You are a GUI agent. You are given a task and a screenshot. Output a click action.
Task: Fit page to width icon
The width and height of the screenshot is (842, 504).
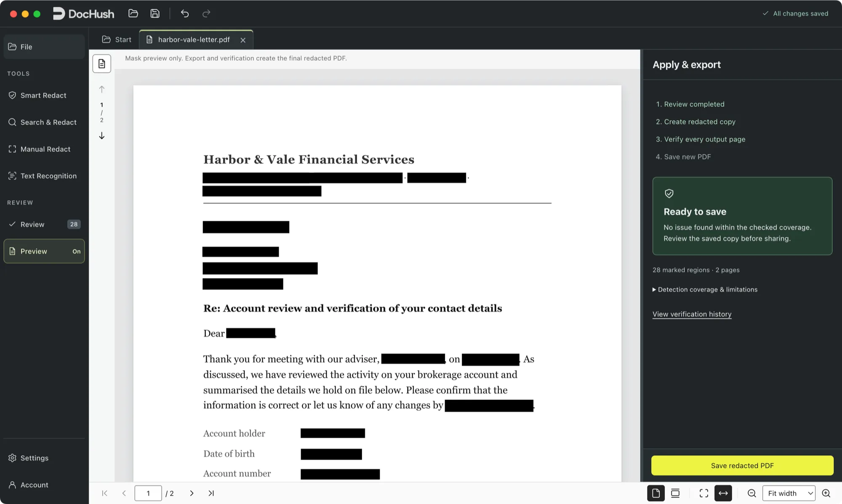723,493
